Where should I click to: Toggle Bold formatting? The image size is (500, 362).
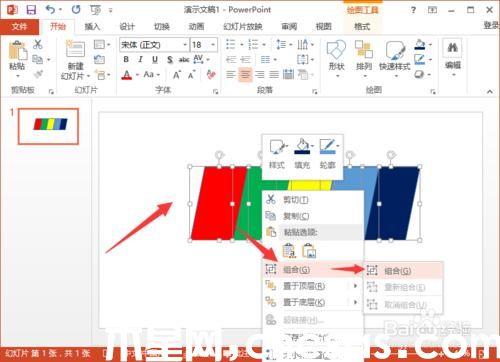[x=126, y=59]
